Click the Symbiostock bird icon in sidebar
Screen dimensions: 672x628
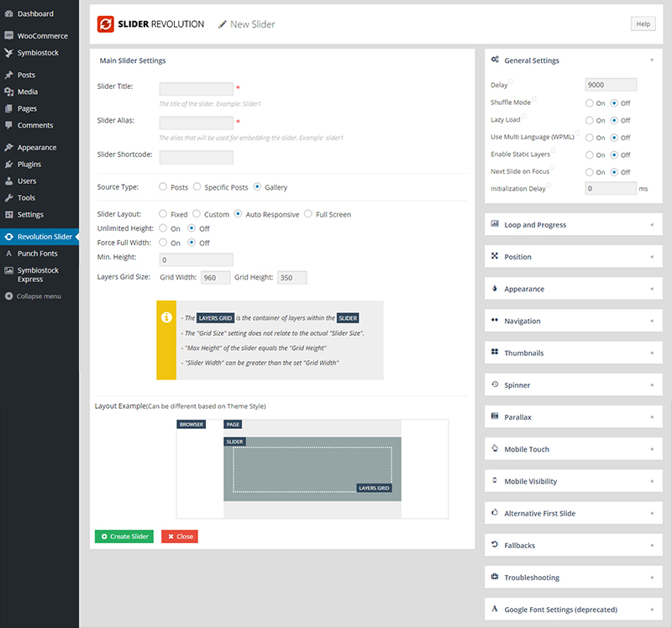8,53
